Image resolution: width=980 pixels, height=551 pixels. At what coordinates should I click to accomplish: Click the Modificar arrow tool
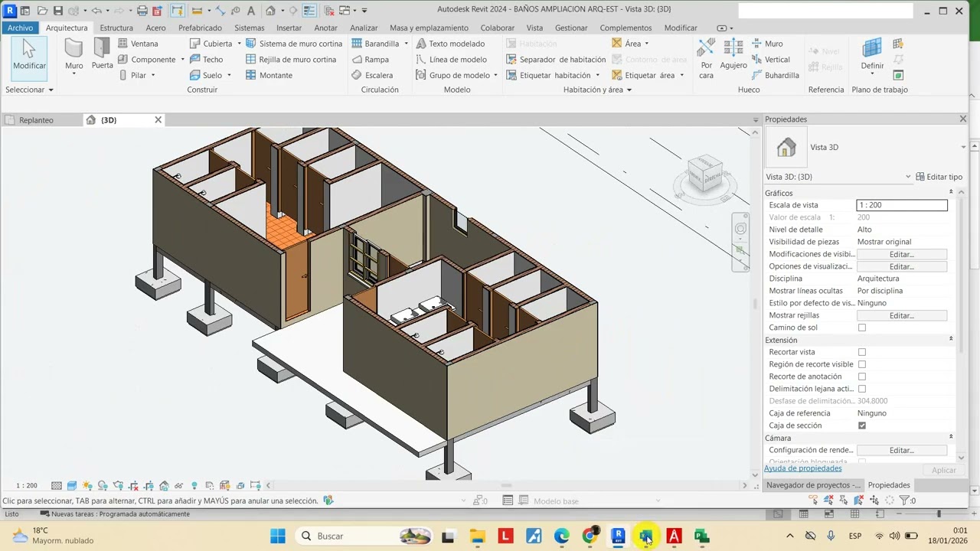coord(29,54)
